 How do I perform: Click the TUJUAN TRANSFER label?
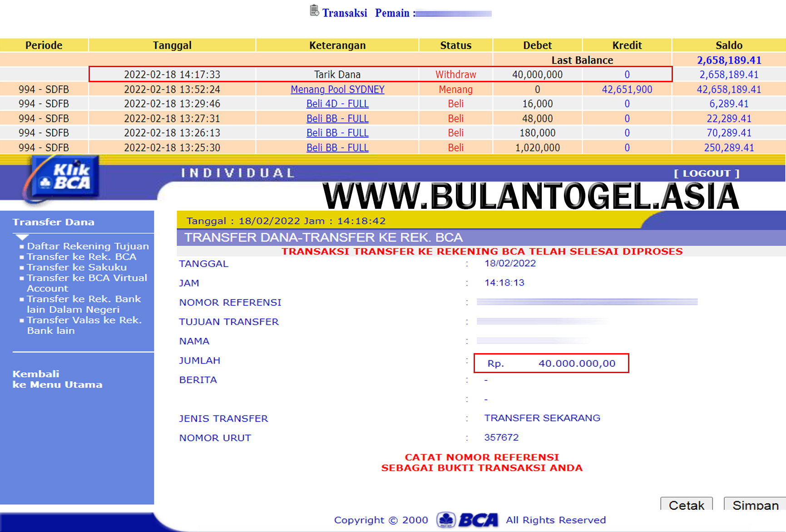pyautogui.click(x=229, y=322)
